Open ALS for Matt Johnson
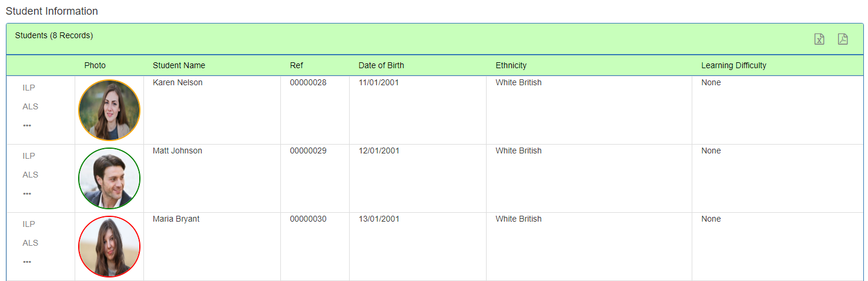 click(x=31, y=175)
